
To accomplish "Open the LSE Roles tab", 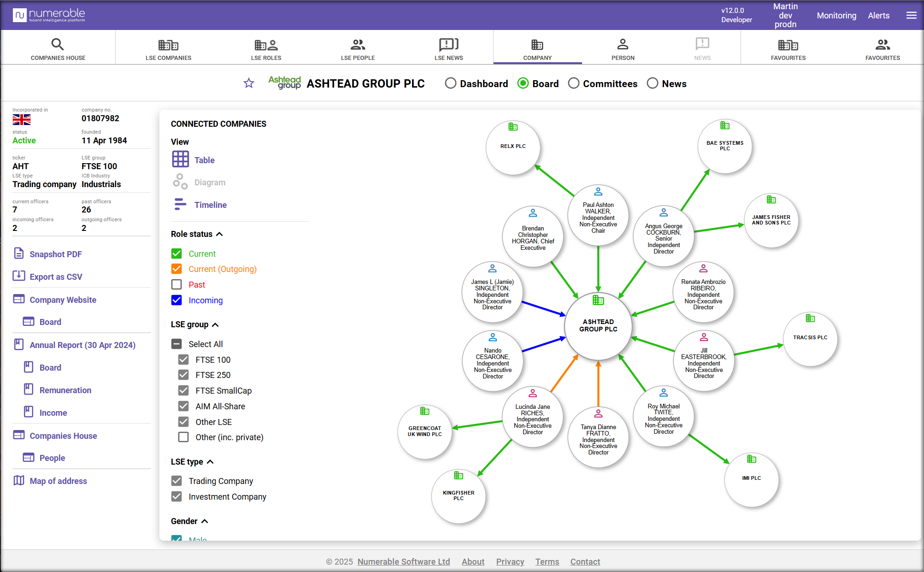I will [266, 48].
